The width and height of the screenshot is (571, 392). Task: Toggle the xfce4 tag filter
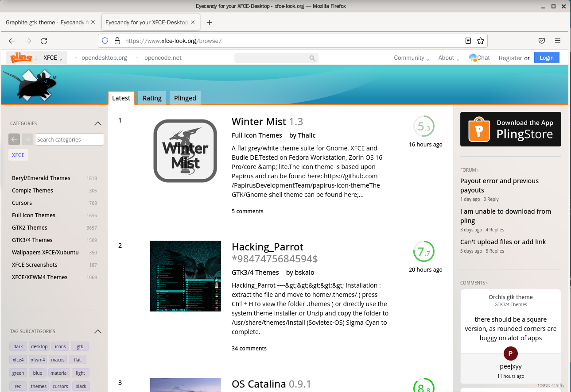pyautogui.click(x=18, y=360)
